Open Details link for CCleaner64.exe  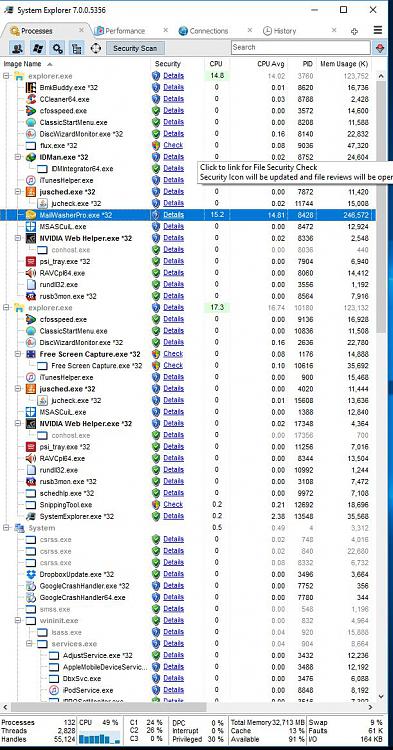click(x=174, y=99)
